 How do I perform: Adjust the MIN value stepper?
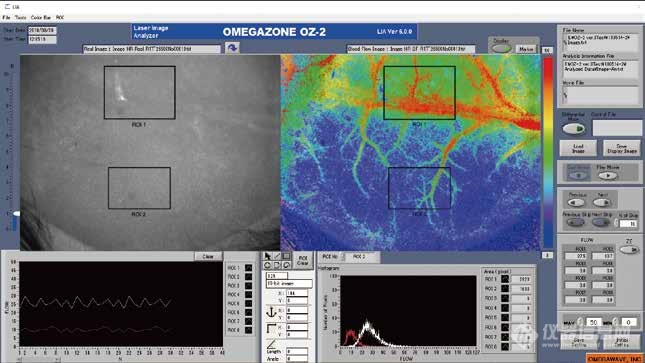tap(615, 322)
